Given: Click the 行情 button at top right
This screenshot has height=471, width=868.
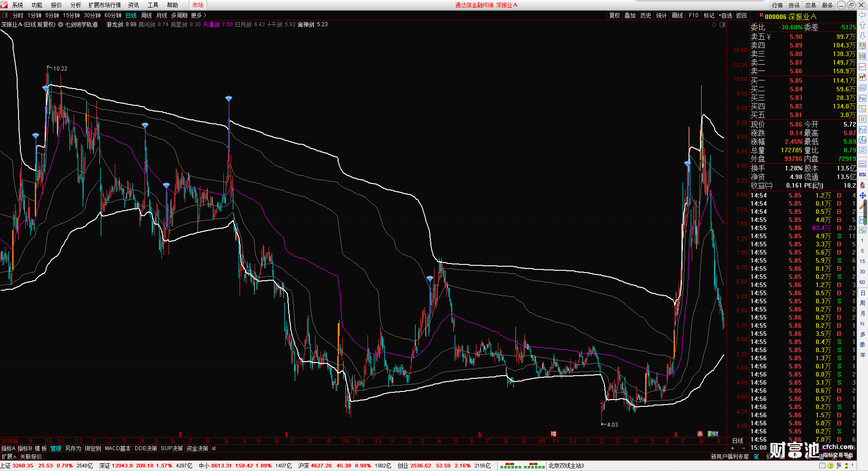Looking at the screenshot, I should point(778,5).
